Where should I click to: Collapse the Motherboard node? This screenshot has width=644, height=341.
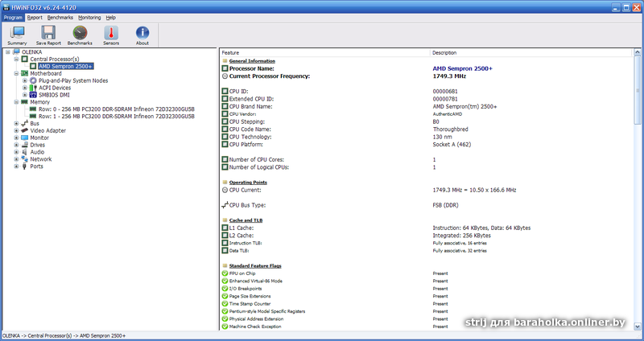[16, 73]
